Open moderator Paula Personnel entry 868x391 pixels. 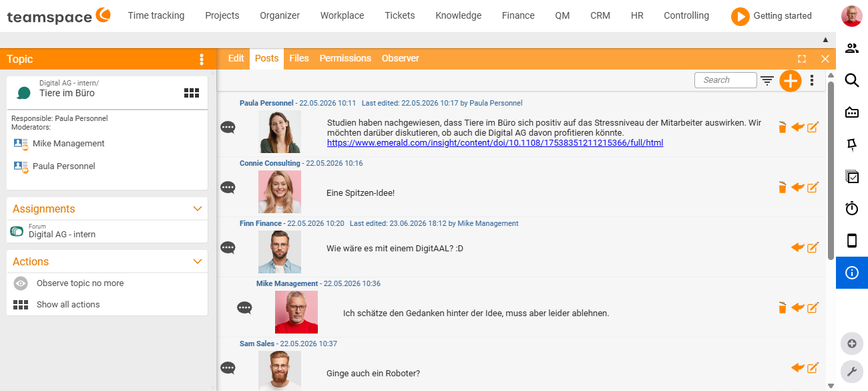coord(64,166)
